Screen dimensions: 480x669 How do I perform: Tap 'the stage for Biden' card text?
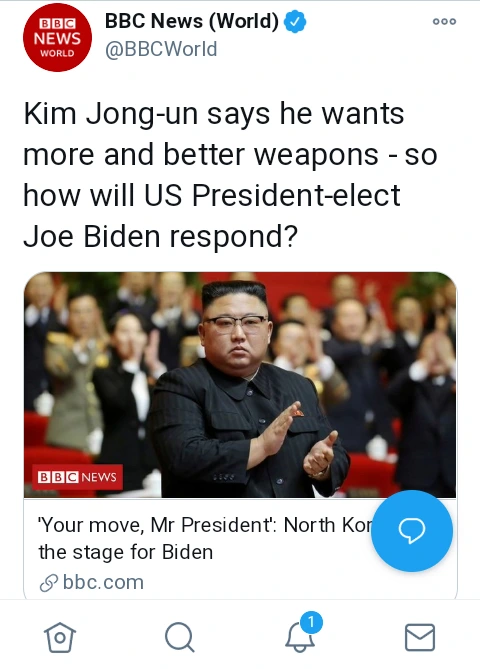(x=126, y=552)
